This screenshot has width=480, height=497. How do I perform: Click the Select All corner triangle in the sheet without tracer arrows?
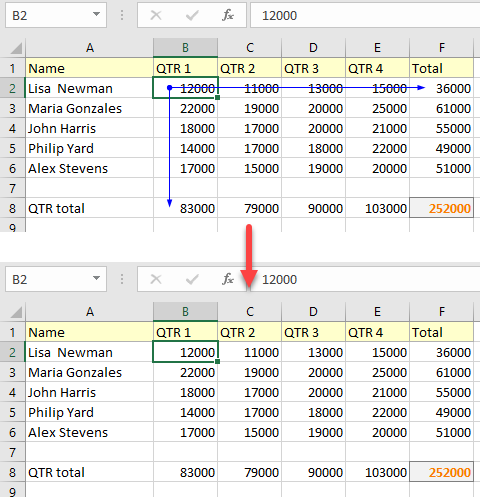tap(16, 312)
